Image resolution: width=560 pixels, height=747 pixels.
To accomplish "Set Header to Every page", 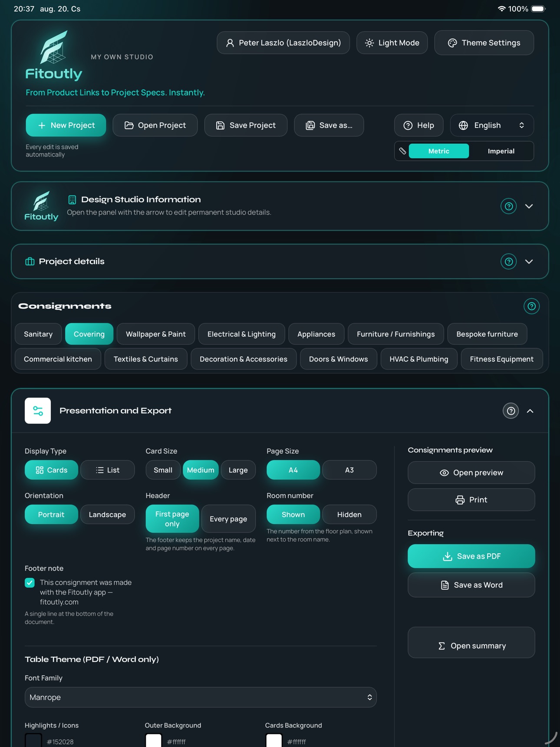I will (228, 519).
